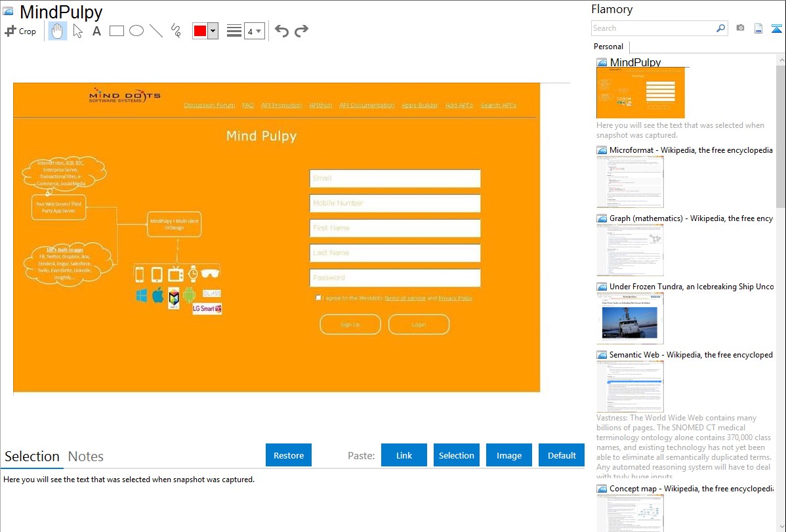This screenshot has height=532, width=786.
Task: Pick the straight line tool
Action: [156, 31]
